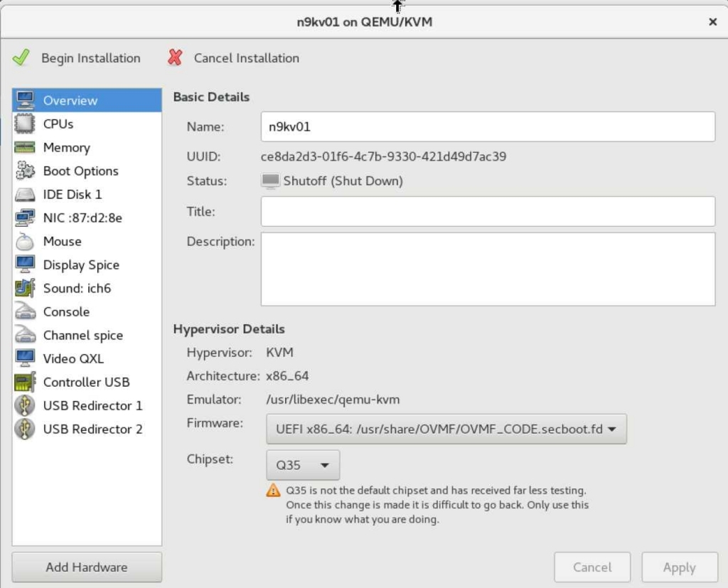Viewport: 728px width, 588px height.
Task: Click the red Cancel Installation X icon
Action: click(175, 58)
